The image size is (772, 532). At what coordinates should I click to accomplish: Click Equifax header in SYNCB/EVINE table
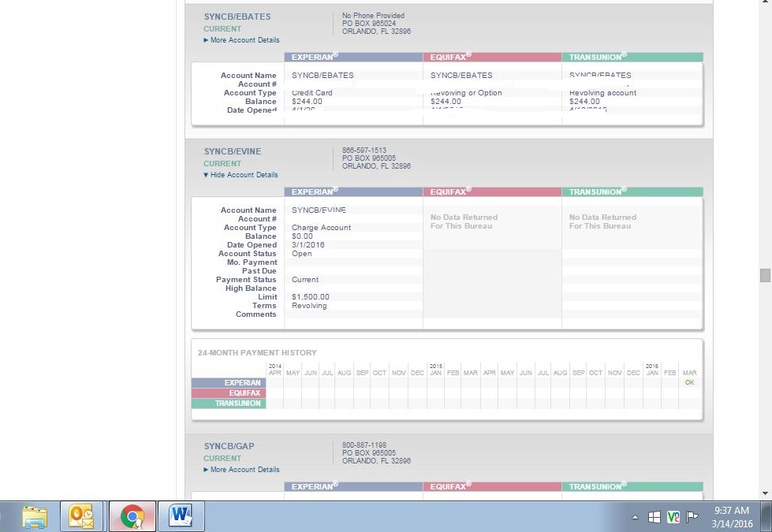(x=492, y=192)
